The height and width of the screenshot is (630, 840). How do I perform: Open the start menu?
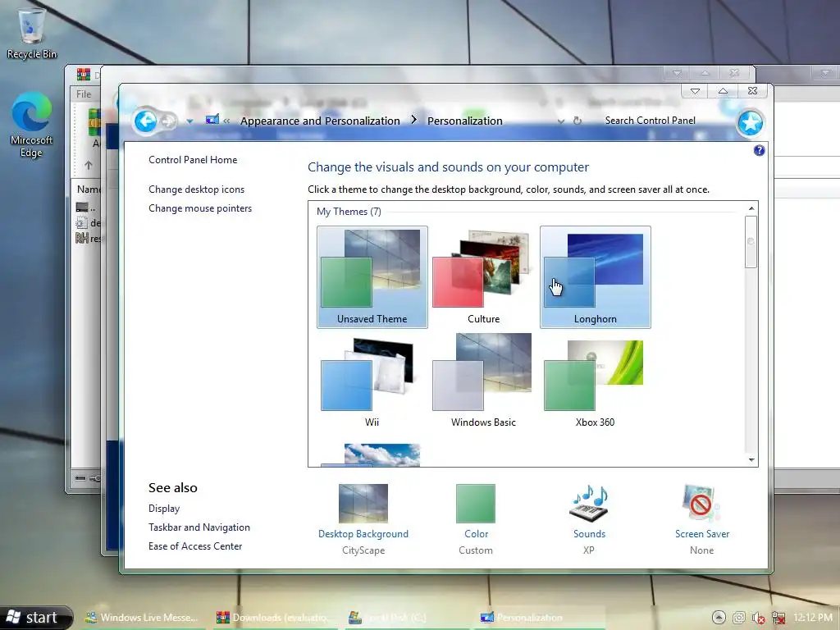(x=35, y=618)
